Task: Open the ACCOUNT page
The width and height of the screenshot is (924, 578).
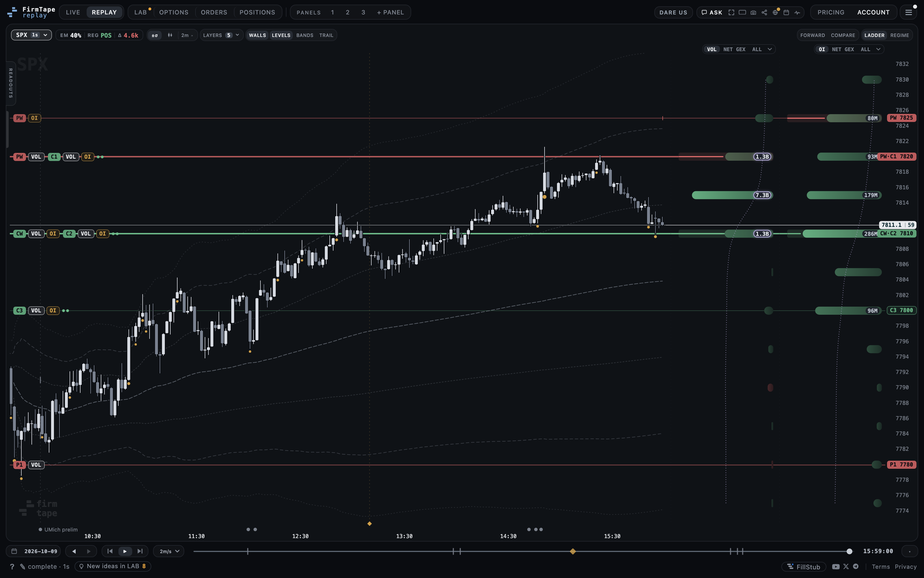Action: [873, 12]
